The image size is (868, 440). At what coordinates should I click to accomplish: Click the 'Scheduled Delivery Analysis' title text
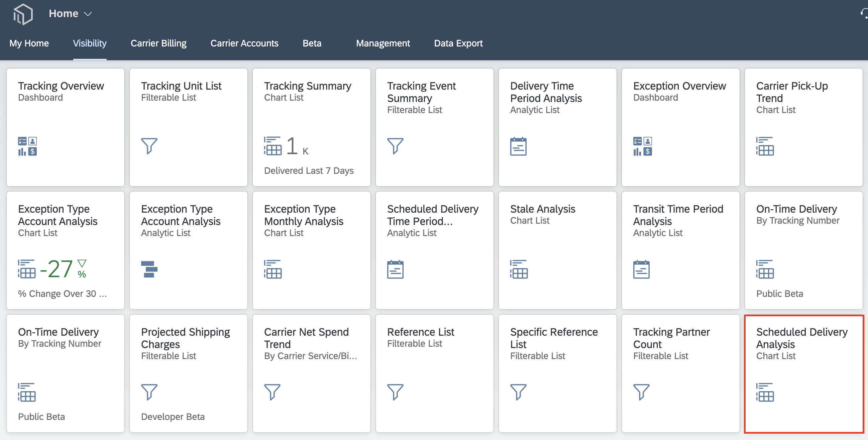[801, 338]
